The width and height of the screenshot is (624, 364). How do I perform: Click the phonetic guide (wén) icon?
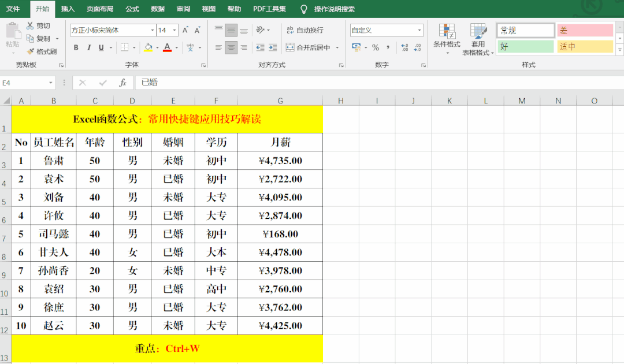tap(190, 47)
